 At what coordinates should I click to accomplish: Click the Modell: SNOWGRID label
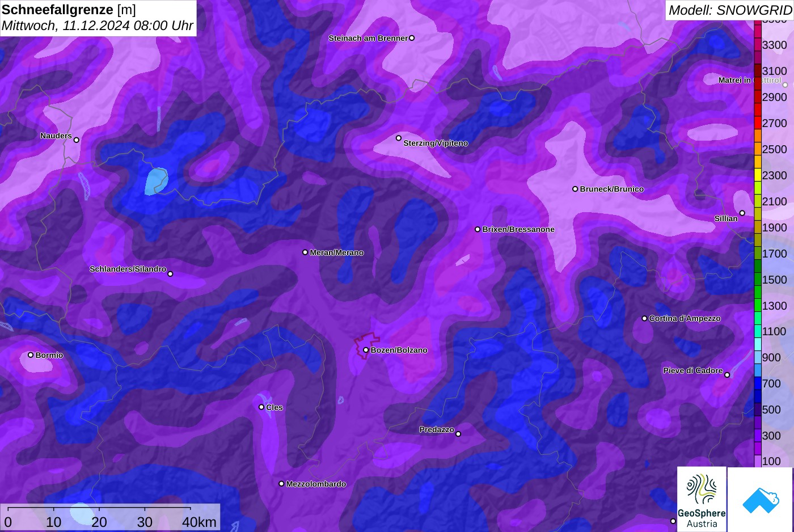[730, 10]
